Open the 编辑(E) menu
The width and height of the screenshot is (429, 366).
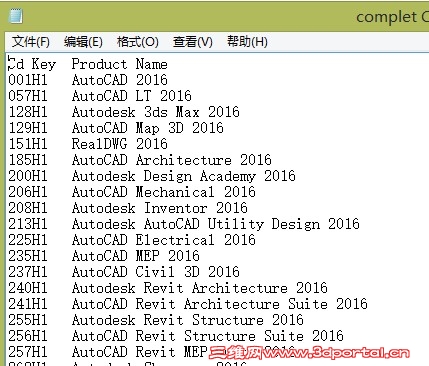click(x=83, y=42)
